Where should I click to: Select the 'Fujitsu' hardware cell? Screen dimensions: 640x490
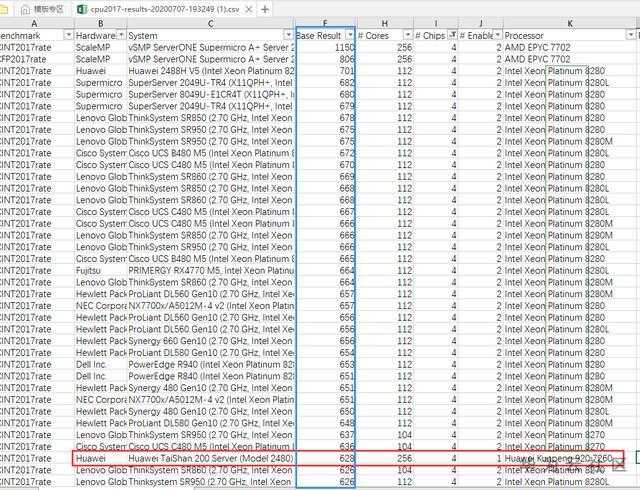101,271
